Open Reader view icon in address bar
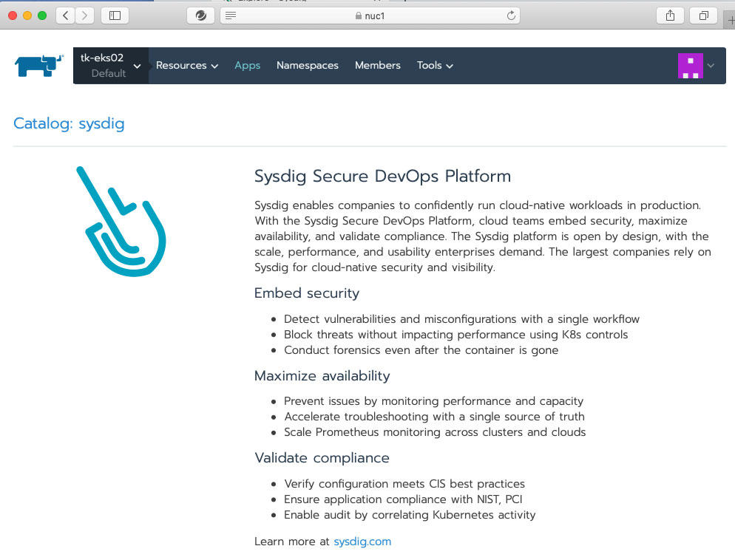This screenshot has width=735, height=560. pos(231,16)
